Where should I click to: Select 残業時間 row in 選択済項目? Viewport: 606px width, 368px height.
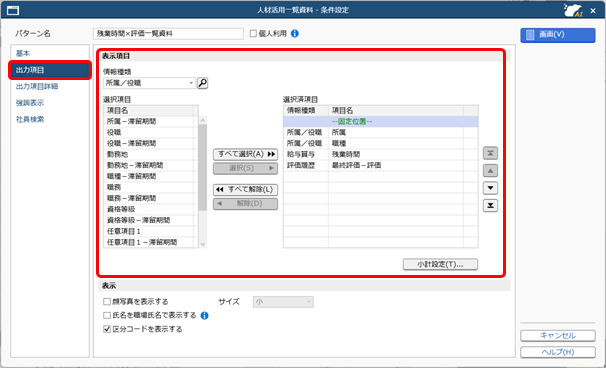(x=381, y=154)
